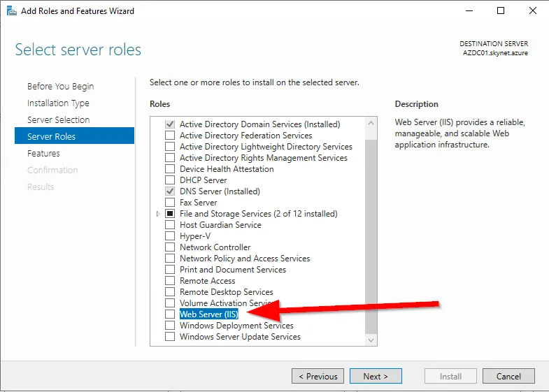This screenshot has width=549, height=392.
Task: Click the Host Guardian Service role name
Action: click(220, 225)
